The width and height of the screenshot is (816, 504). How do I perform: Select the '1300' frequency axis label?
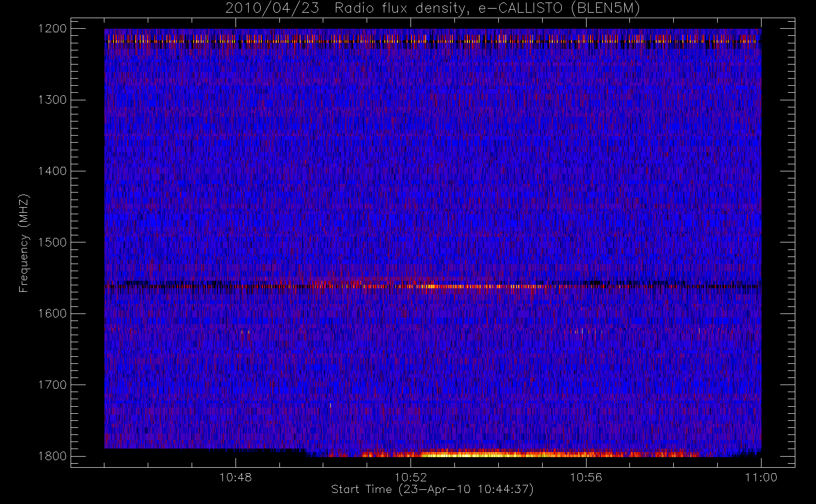(52, 100)
